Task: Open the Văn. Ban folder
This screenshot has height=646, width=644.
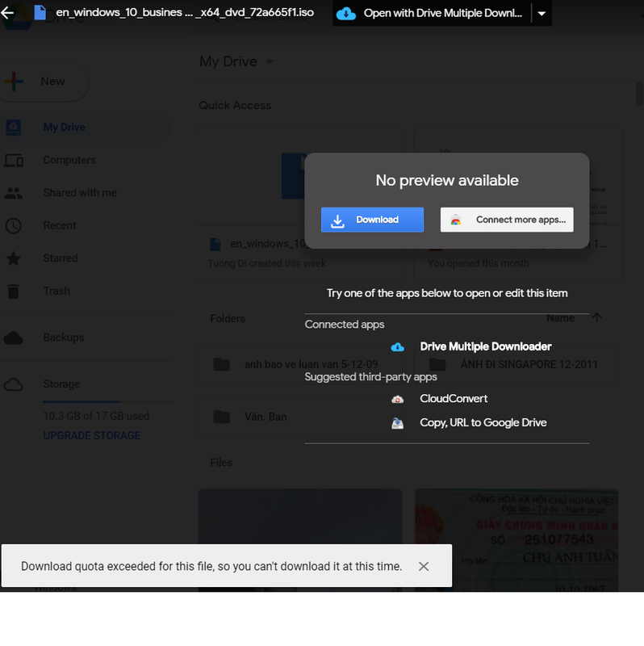Action: point(300,417)
